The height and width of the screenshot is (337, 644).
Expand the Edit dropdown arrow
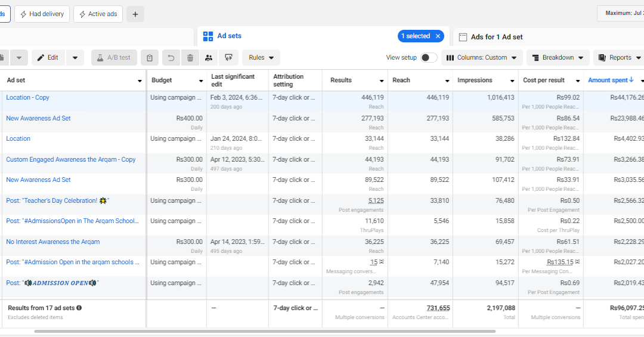75,57
